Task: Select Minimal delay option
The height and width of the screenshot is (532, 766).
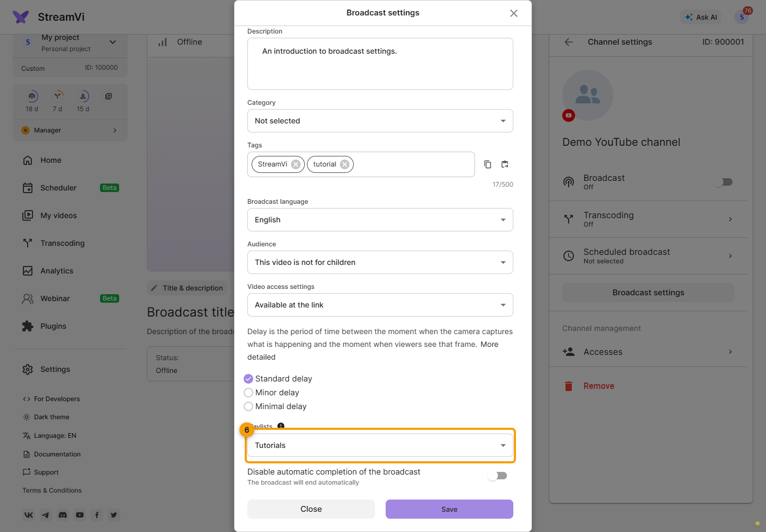Action: point(248,406)
